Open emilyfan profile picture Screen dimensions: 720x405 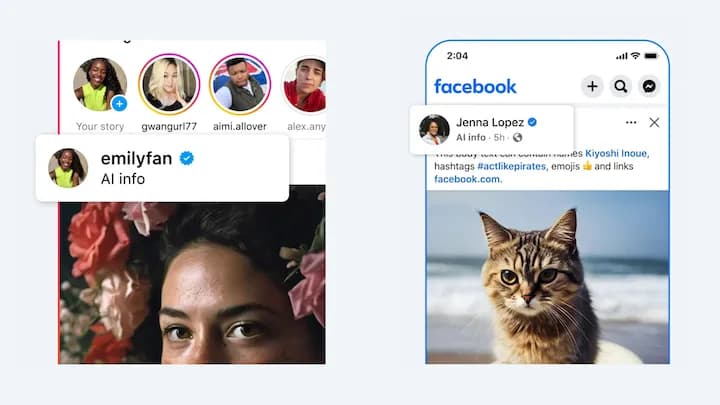point(68,168)
